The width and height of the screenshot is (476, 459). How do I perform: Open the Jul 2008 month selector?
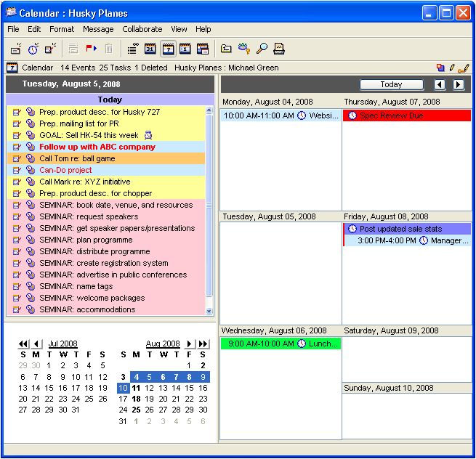[x=62, y=344]
